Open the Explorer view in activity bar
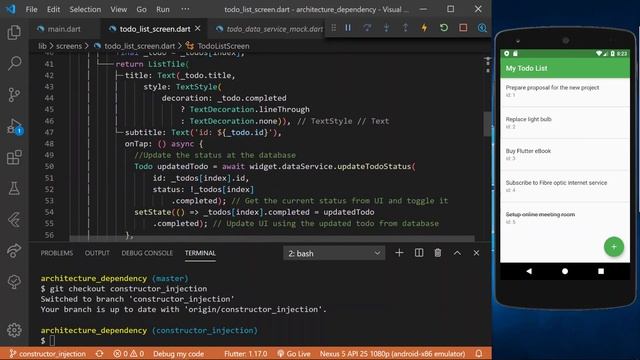640x360 pixels. (14, 32)
